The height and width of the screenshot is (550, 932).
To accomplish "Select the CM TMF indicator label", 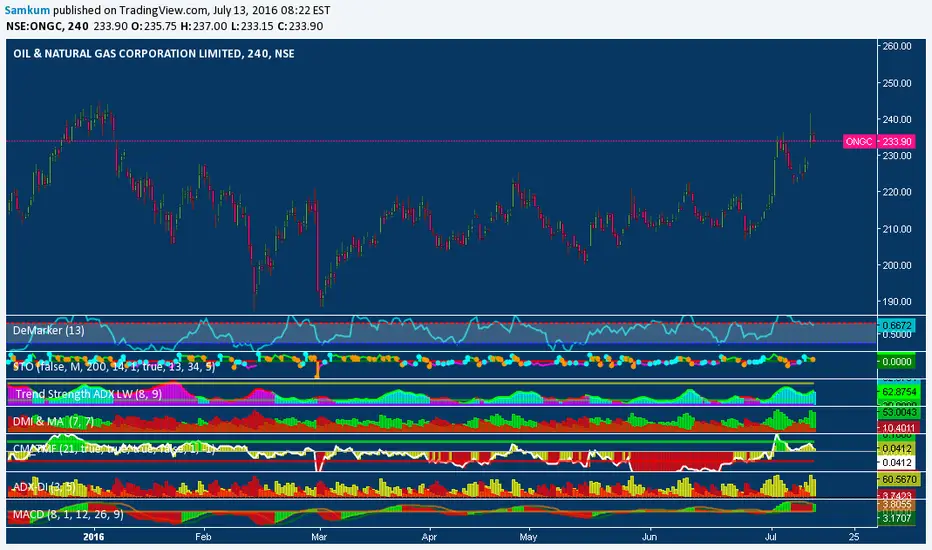I will coord(114,448).
